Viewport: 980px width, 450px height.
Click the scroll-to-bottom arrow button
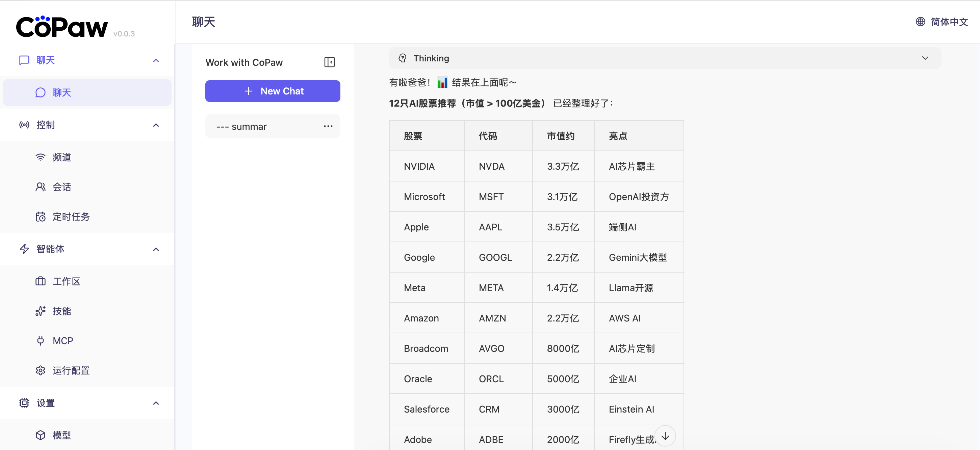point(665,436)
